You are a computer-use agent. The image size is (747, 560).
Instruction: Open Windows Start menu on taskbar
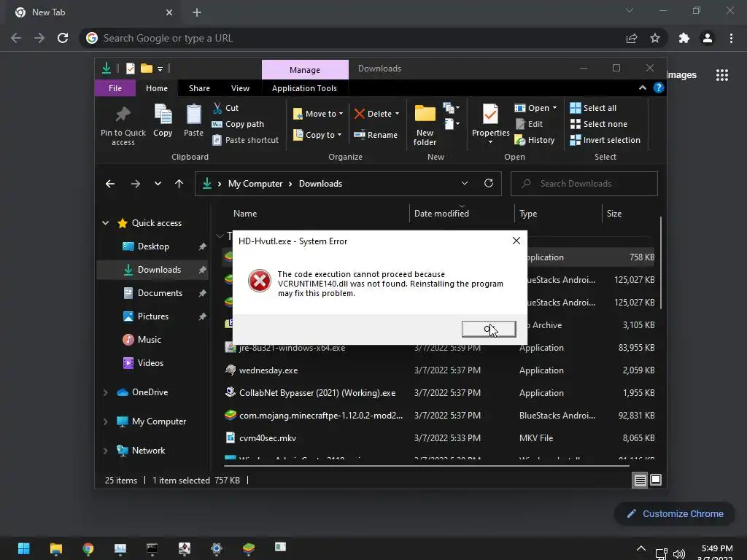coord(24,548)
